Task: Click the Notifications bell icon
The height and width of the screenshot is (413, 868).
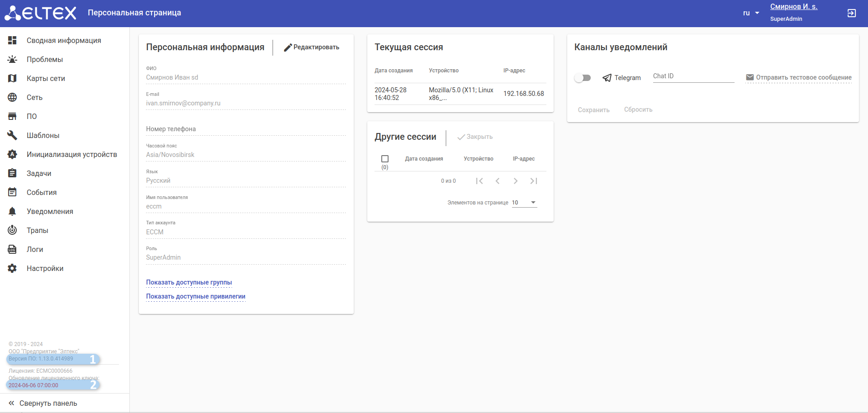Action: [12, 211]
